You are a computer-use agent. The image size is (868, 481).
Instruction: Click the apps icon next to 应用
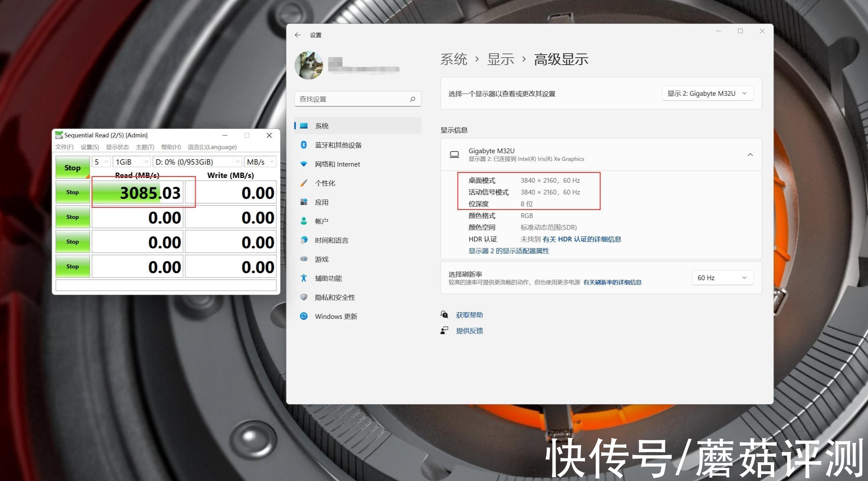coord(303,202)
